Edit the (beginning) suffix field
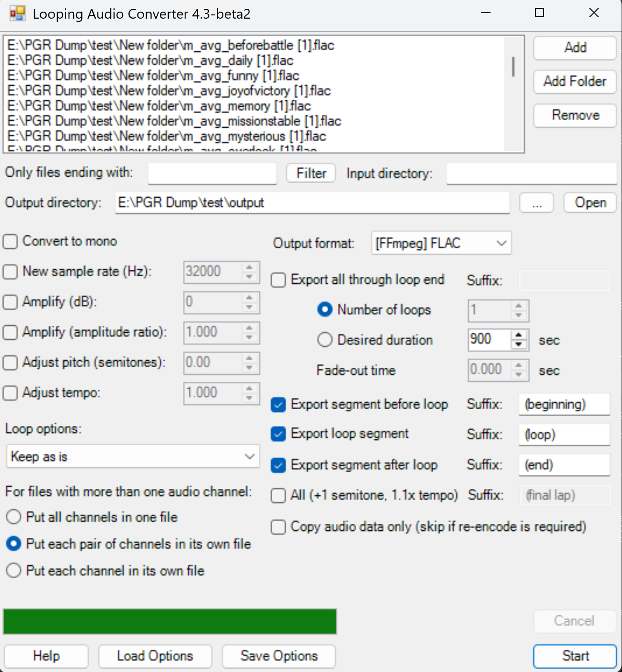The image size is (622, 672). point(564,405)
